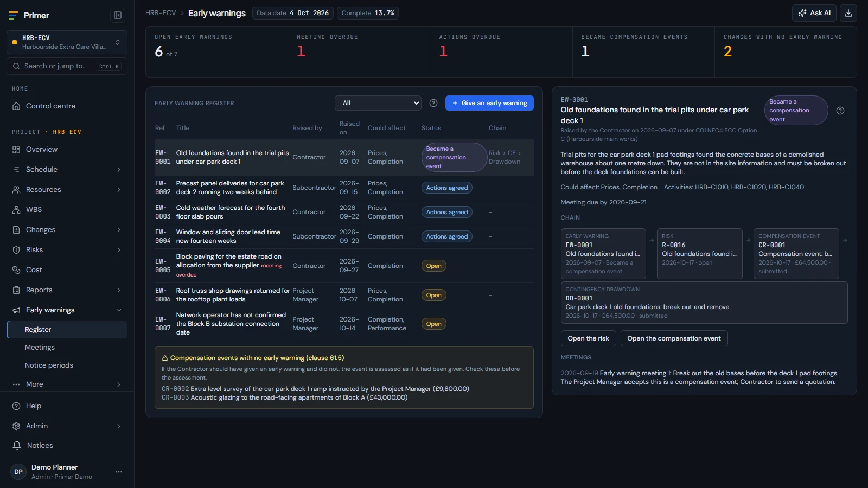Viewport: 868px width, 488px height.
Task: Collapse the sidebar panel icon
Action: (117, 15)
